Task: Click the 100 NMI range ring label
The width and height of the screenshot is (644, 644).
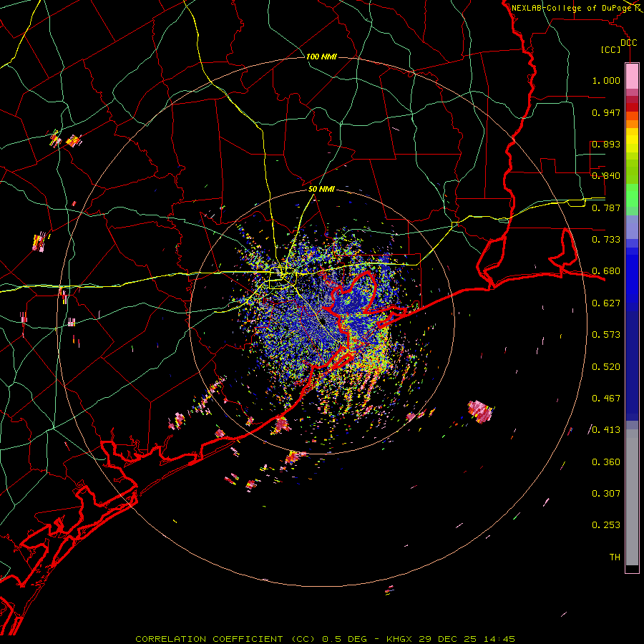Action: [x=321, y=57]
